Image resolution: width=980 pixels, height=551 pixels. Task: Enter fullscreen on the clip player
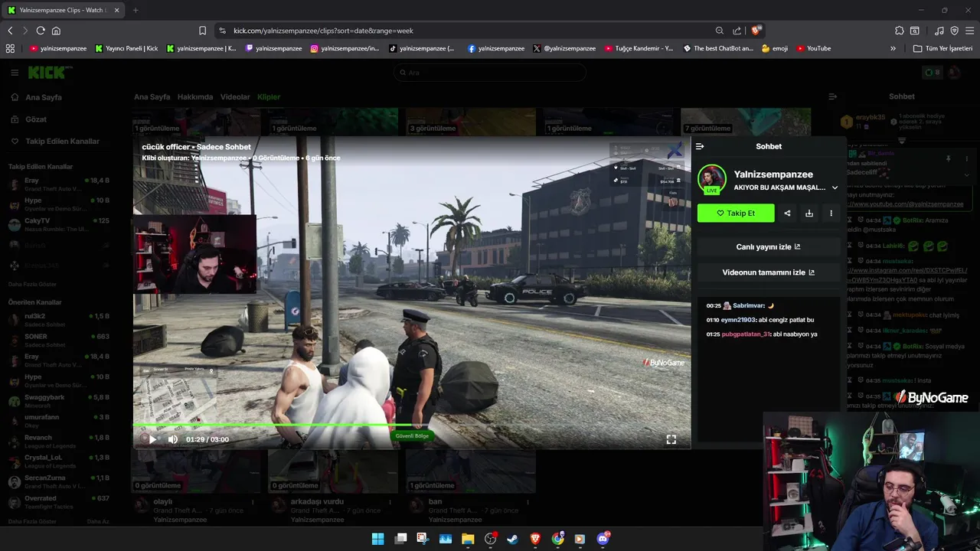tap(671, 439)
